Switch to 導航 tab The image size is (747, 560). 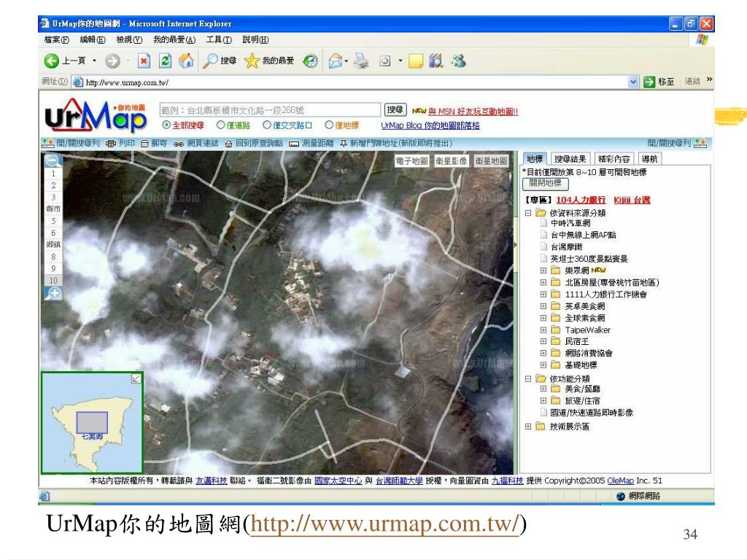pos(649,159)
